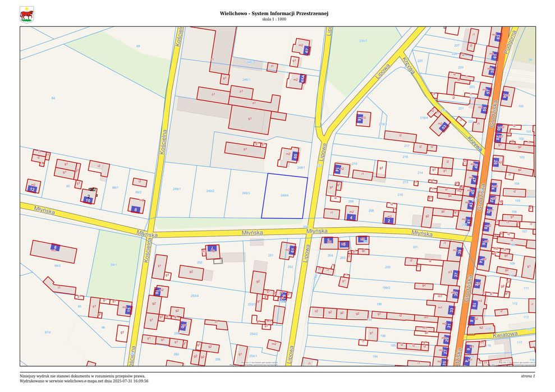Click house number badge 33 on Grodziska
The width and height of the screenshot is (555, 392).
[x=451, y=310]
